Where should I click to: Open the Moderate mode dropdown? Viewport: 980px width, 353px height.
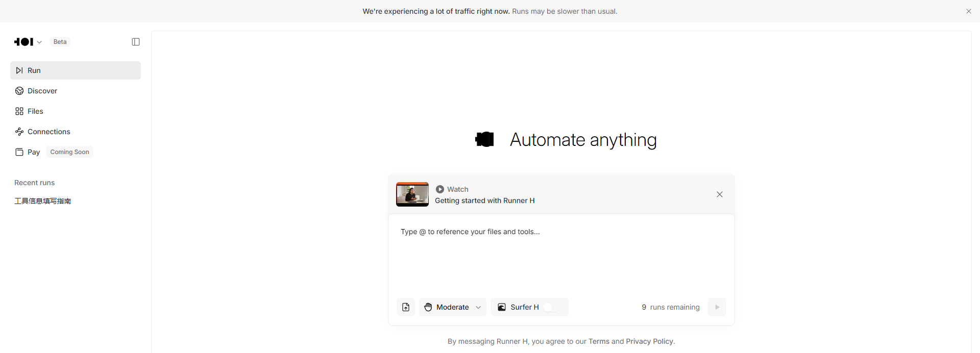(453, 307)
